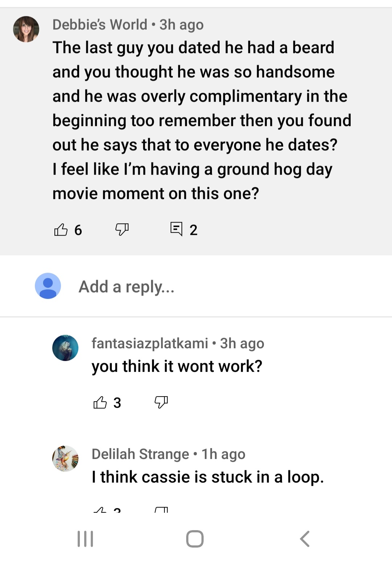Tap the Android home button

[195, 539]
